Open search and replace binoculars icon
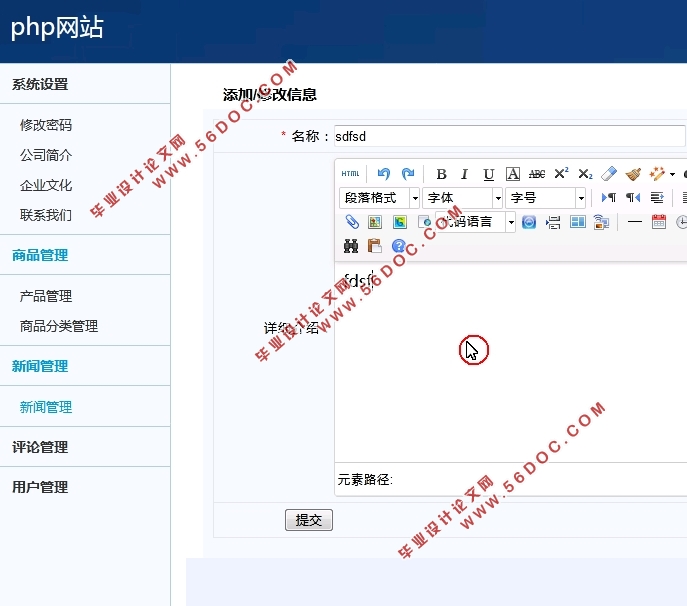The width and height of the screenshot is (687, 606). (351, 246)
